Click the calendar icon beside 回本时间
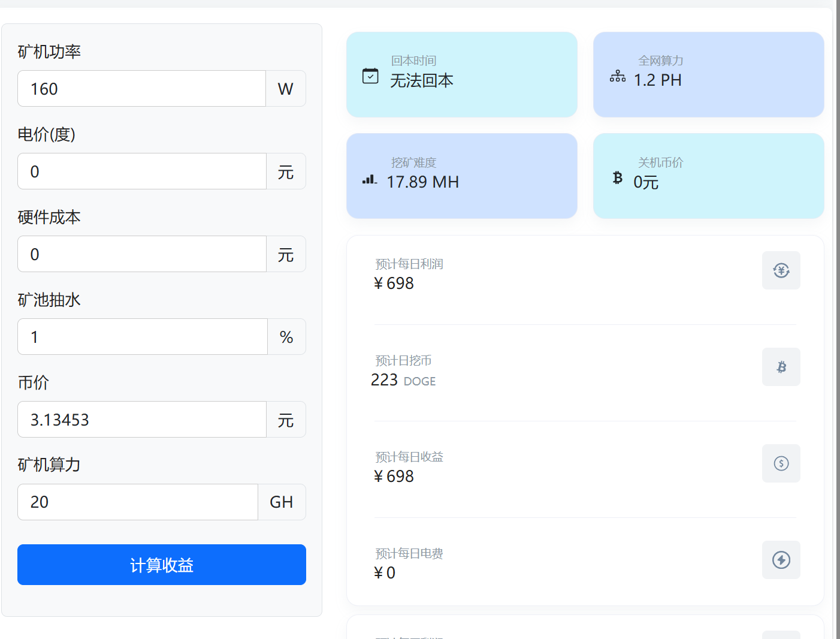 coord(370,76)
